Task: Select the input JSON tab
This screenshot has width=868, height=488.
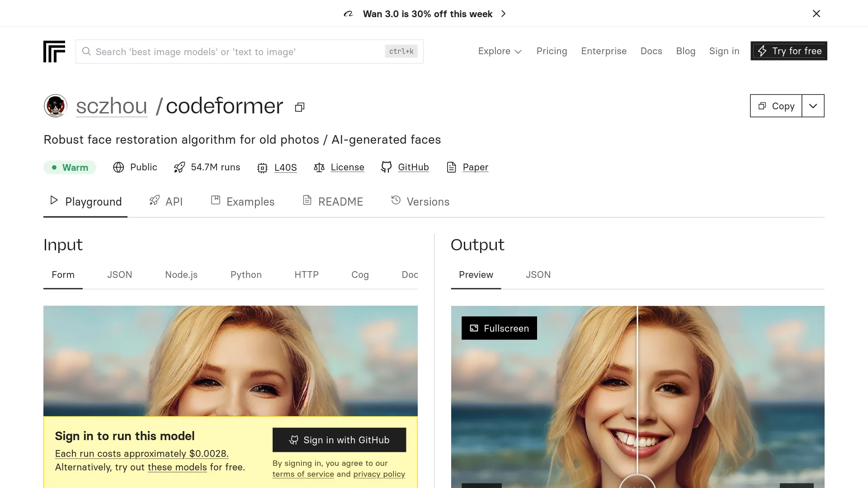Action: coord(120,275)
